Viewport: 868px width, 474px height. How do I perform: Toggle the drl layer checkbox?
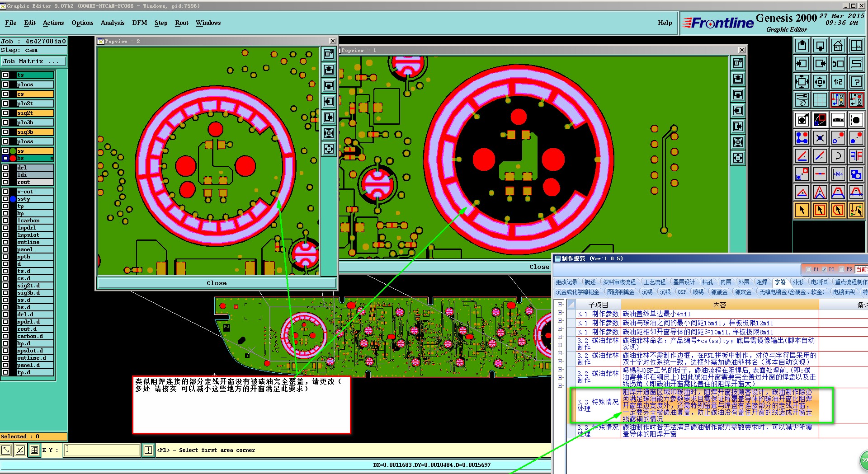point(5,168)
